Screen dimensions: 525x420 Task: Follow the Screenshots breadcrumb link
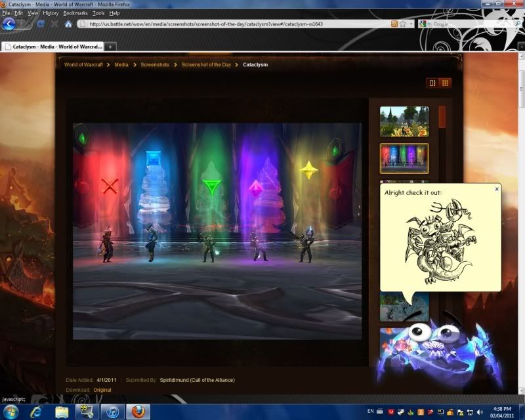155,65
